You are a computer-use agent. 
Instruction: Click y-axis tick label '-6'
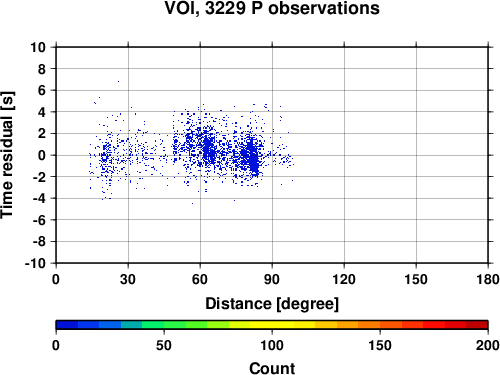39,220
